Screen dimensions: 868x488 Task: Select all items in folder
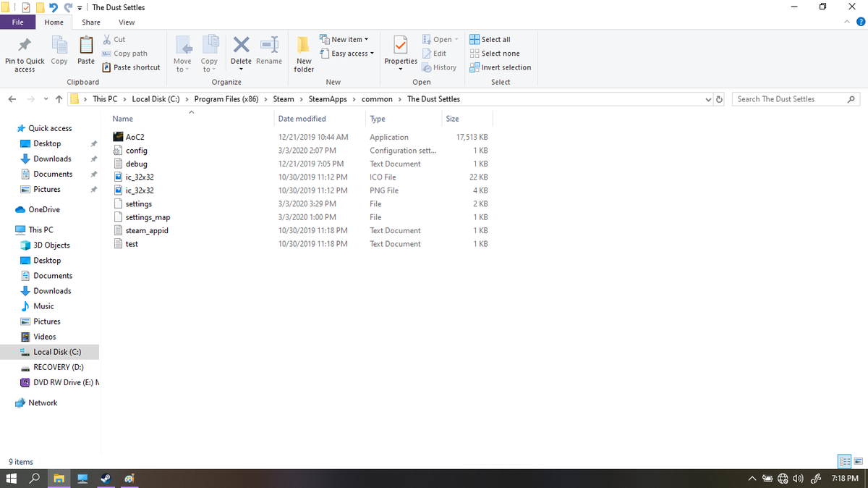(x=490, y=40)
